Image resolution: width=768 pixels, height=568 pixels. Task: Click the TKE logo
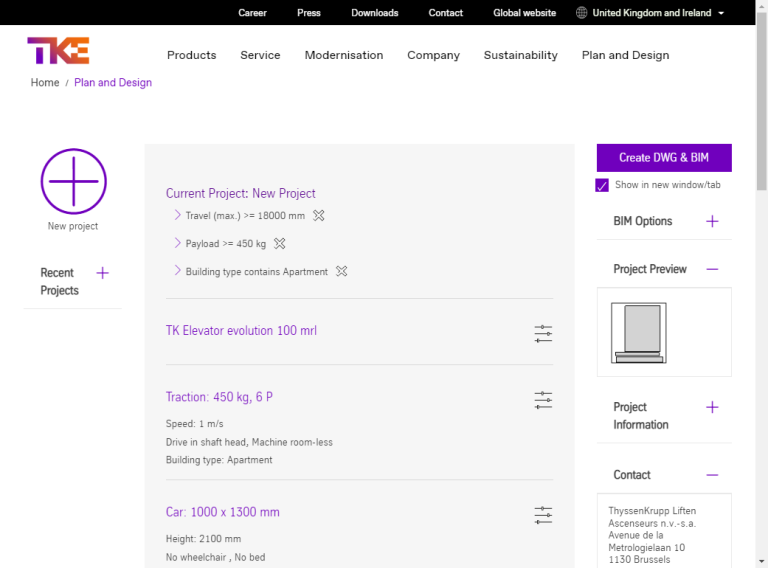pyautogui.click(x=58, y=51)
